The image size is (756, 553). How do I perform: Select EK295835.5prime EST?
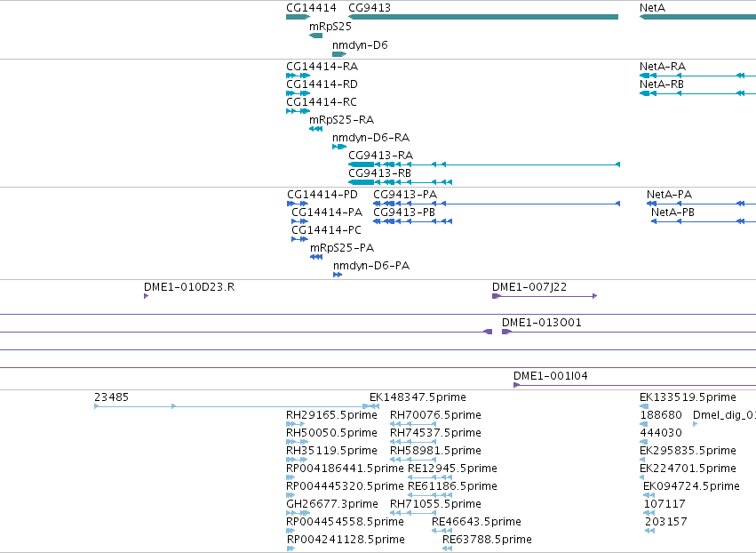688,451
